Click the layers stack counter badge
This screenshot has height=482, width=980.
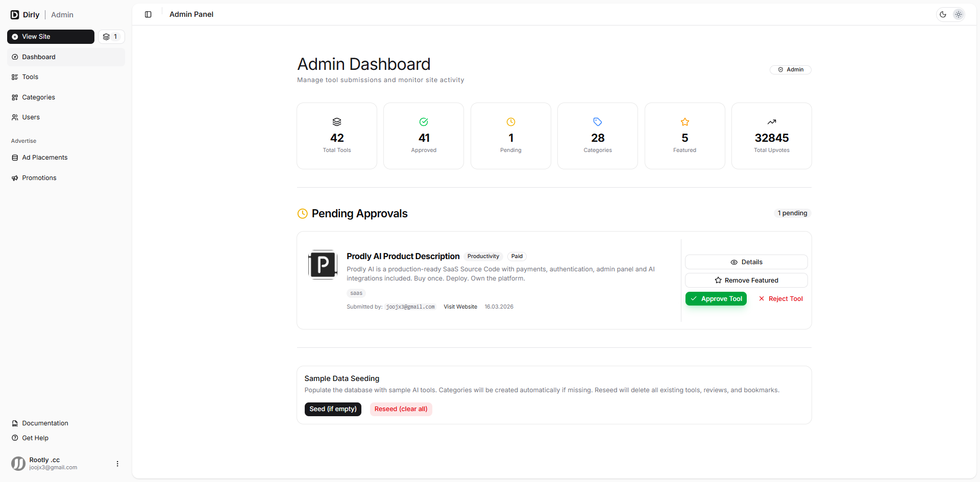point(111,37)
